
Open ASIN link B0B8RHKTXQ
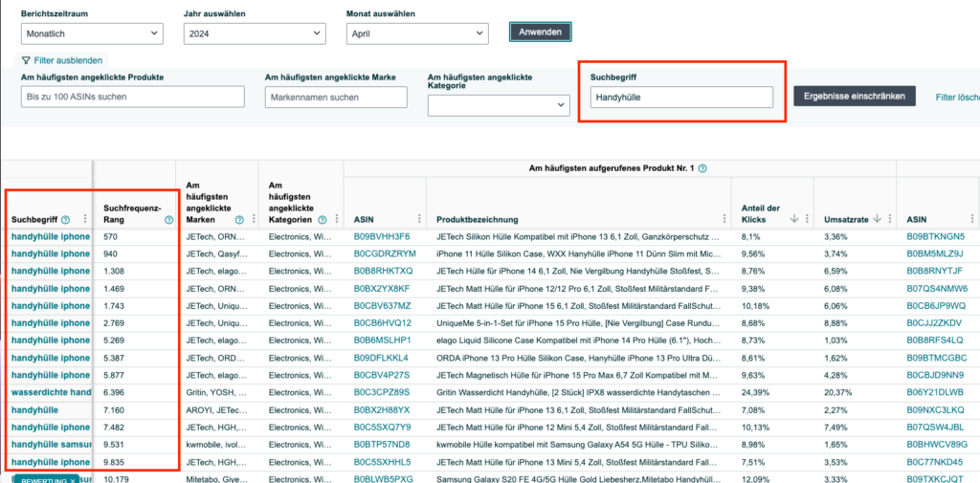(x=383, y=272)
